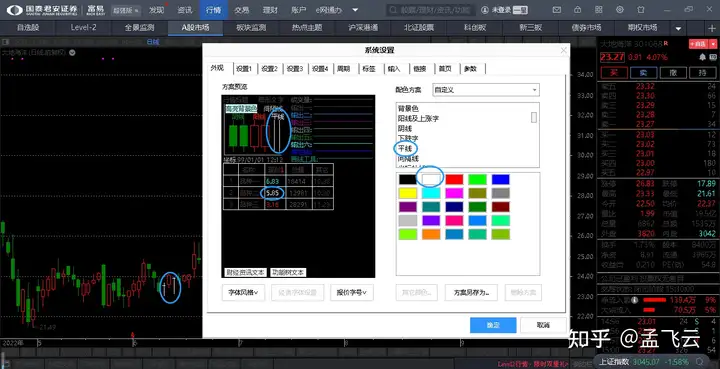Pick the cyan color swatch
The width and height of the screenshot is (720, 369).
(431, 193)
